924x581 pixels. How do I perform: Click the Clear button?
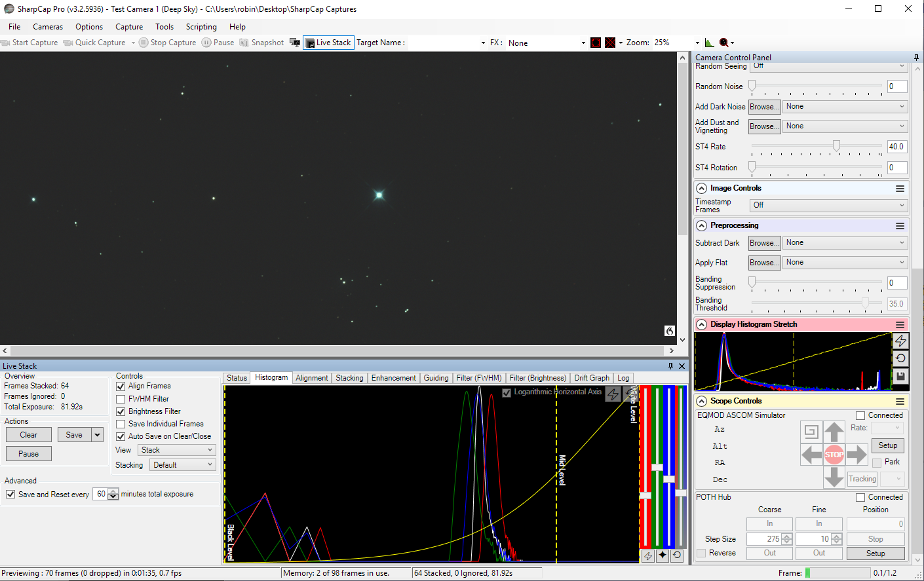[x=29, y=435]
